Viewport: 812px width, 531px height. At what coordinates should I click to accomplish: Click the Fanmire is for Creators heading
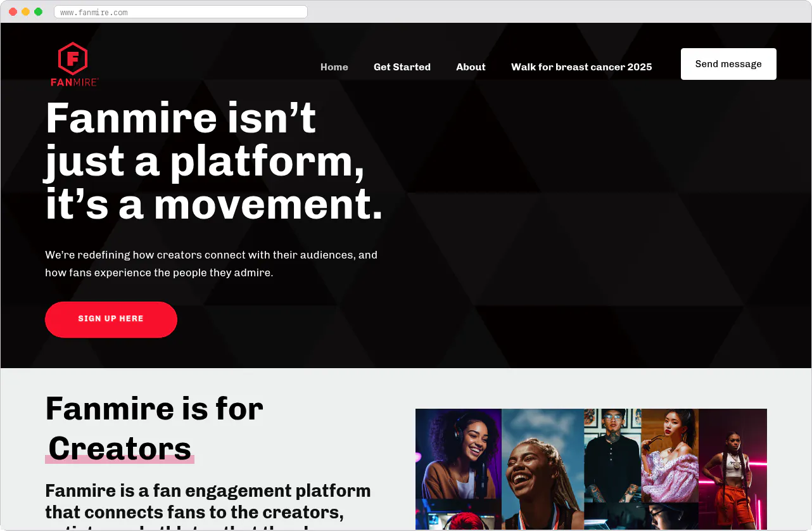click(x=154, y=428)
